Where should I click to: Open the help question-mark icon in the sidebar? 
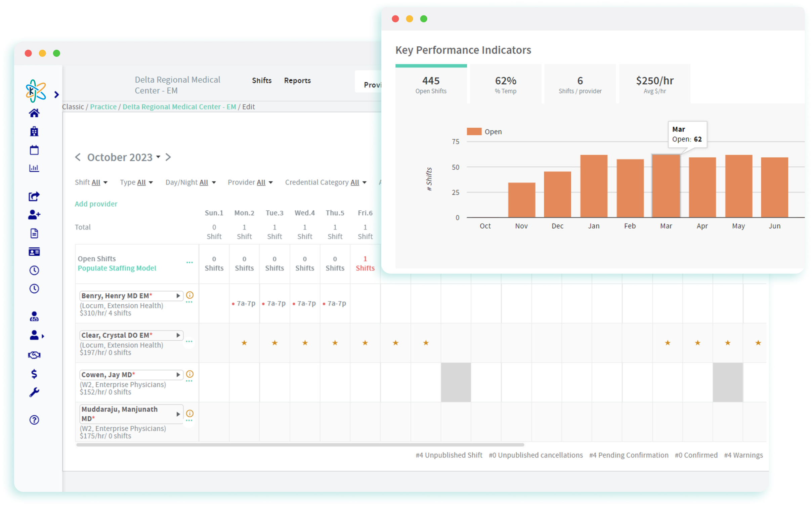pos(34,420)
